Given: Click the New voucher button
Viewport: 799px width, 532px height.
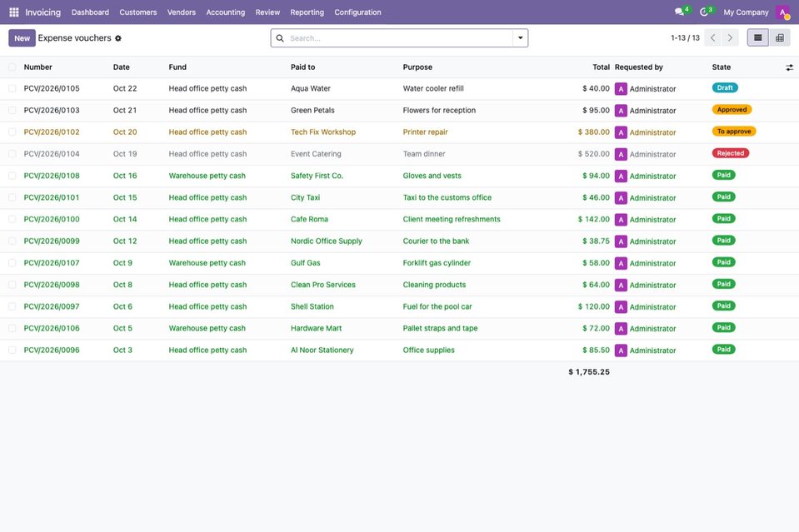Looking at the screenshot, I should tap(22, 38).
